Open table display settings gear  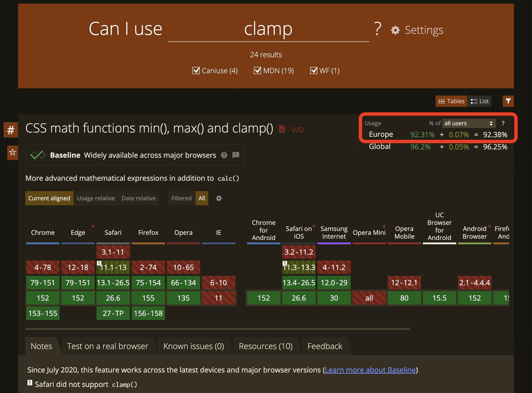click(219, 198)
